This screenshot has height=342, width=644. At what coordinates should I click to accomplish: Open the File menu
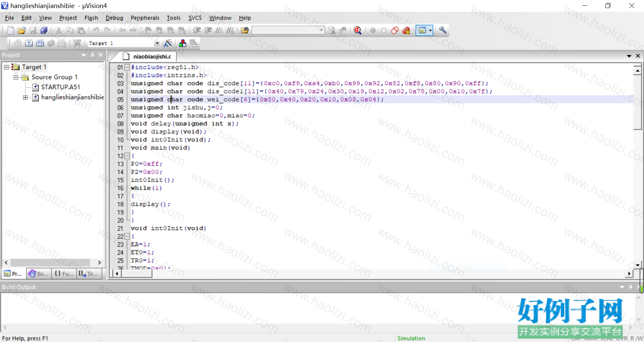pyautogui.click(x=9, y=18)
